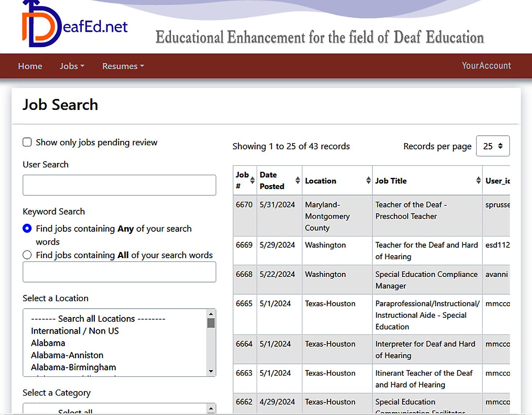Click location list scroll down arrow
This screenshot has height=415, width=532.
pyautogui.click(x=211, y=371)
